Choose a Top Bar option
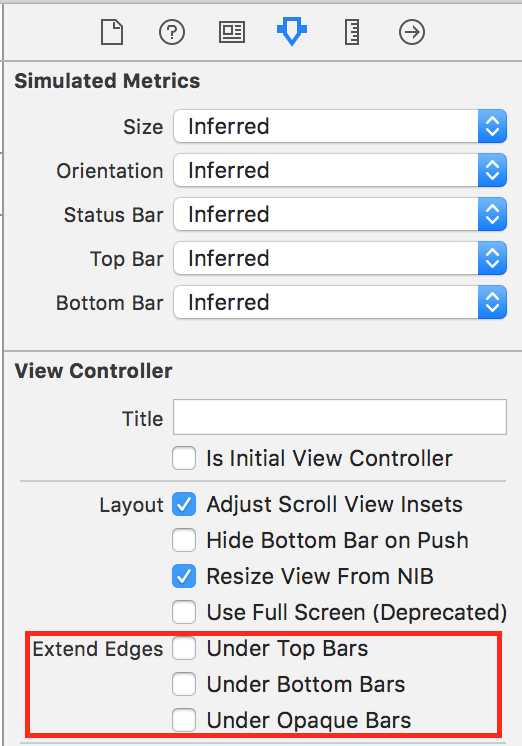 340,258
